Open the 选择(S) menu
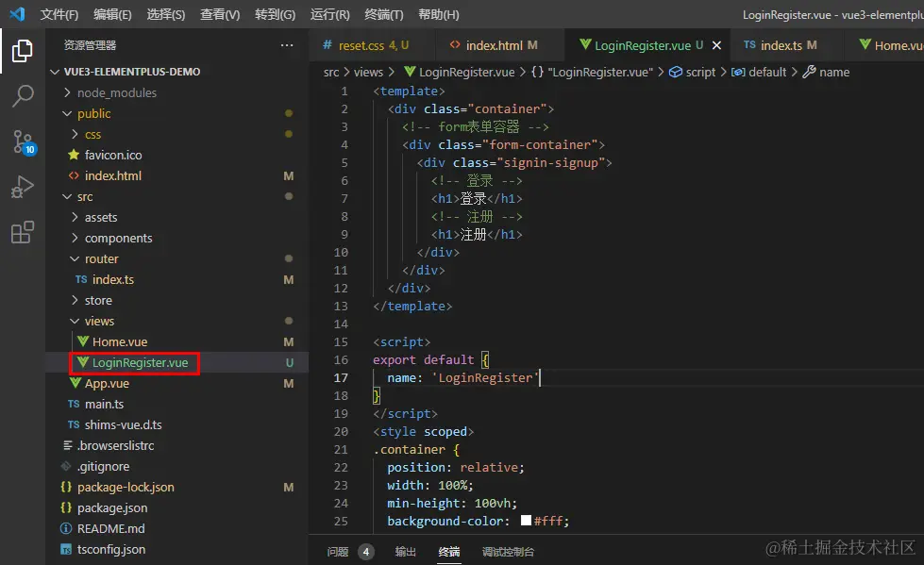The width and height of the screenshot is (924, 565). 165,14
